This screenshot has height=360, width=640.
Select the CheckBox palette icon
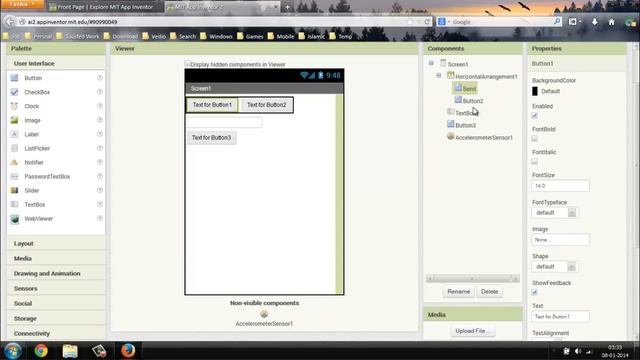pos(14,92)
